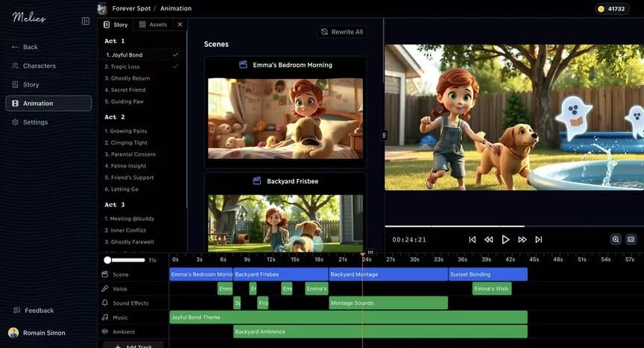Screen dimensions: 644x348
Task: Select the Backyard Montage scene clip
Action: point(388,274)
